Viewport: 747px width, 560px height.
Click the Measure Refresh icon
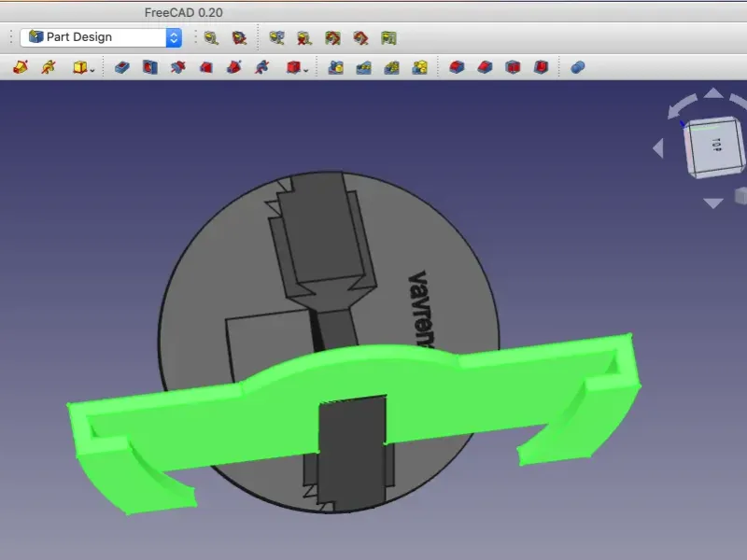pyautogui.click(x=276, y=37)
